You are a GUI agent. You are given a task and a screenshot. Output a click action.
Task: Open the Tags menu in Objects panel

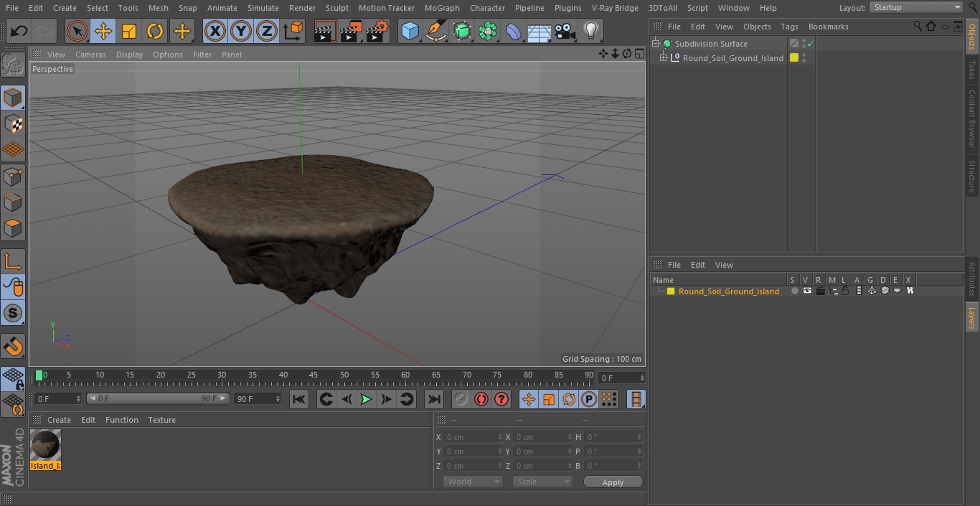click(x=789, y=27)
